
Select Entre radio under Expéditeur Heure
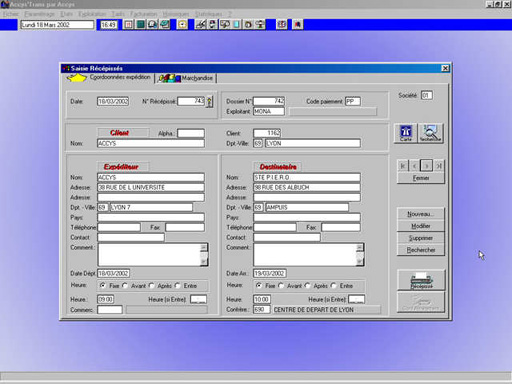point(178,286)
